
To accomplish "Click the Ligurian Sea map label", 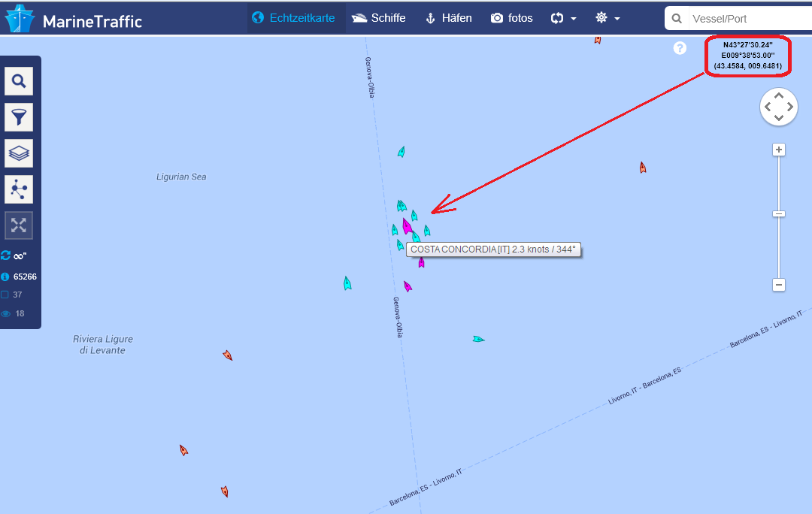I will click(x=181, y=177).
